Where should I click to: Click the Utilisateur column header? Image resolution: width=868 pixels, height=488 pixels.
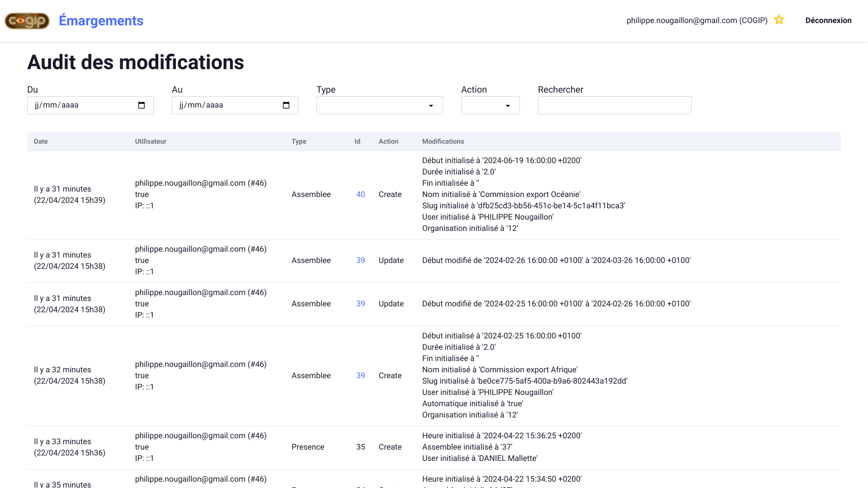[151, 141]
